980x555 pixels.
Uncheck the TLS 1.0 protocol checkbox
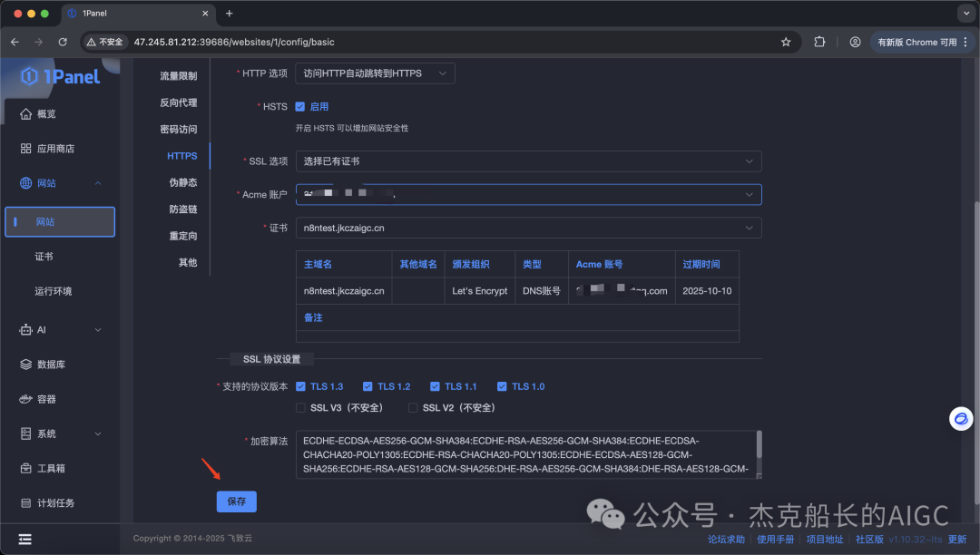point(502,386)
